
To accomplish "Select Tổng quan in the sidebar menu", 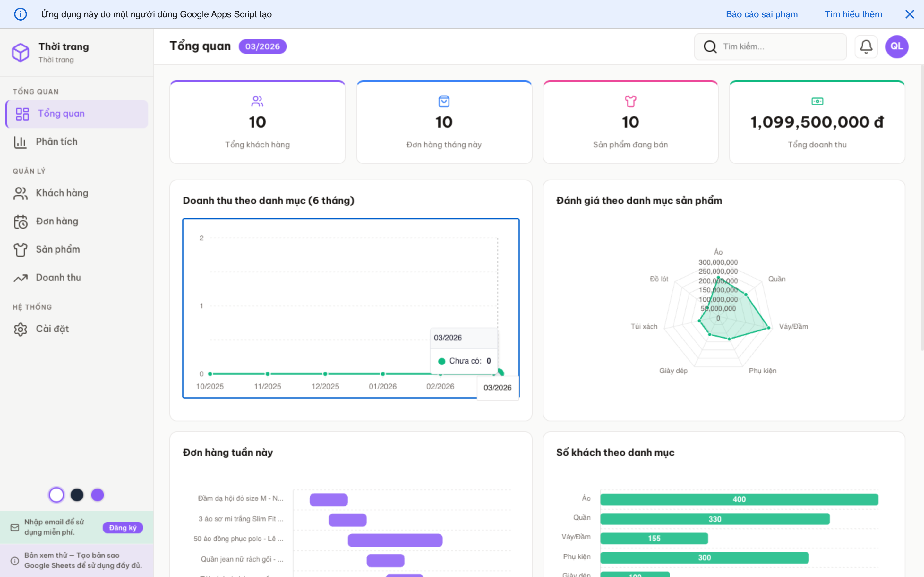I will pyautogui.click(x=61, y=113).
